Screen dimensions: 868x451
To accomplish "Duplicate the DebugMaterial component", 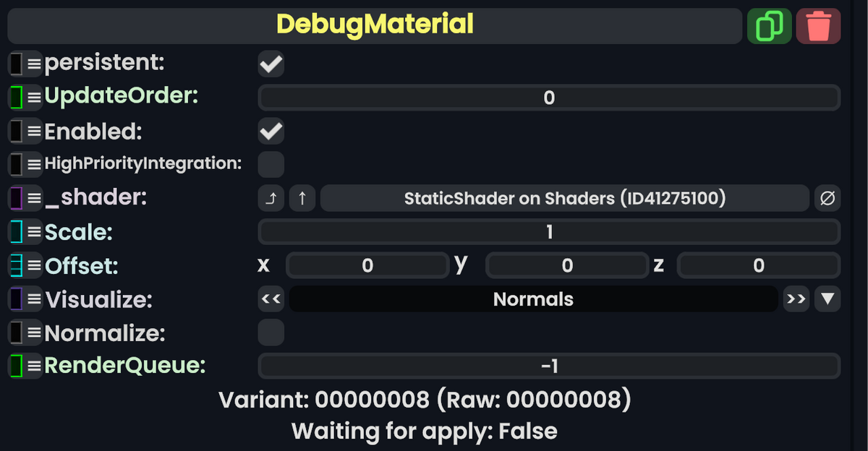I will coord(769,25).
